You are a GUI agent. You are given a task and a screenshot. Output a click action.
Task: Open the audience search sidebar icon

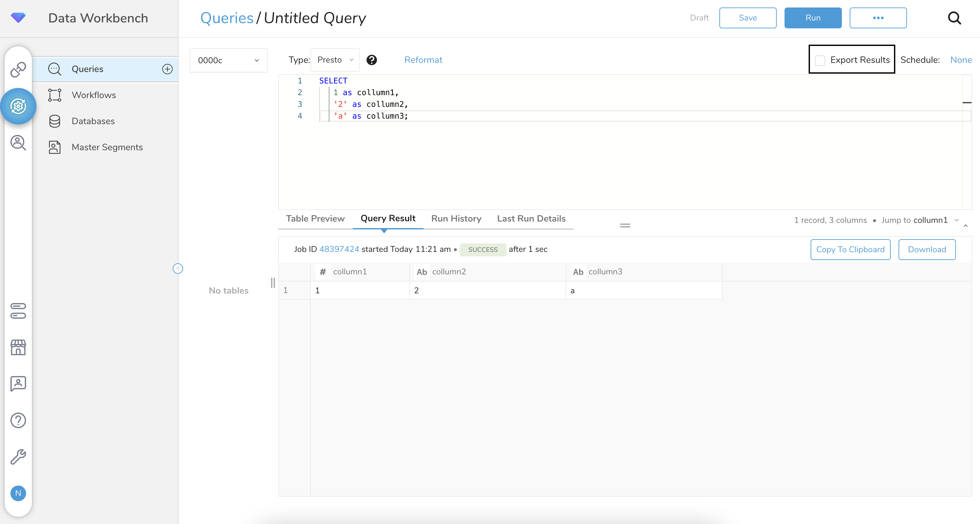tap(18, 143)
